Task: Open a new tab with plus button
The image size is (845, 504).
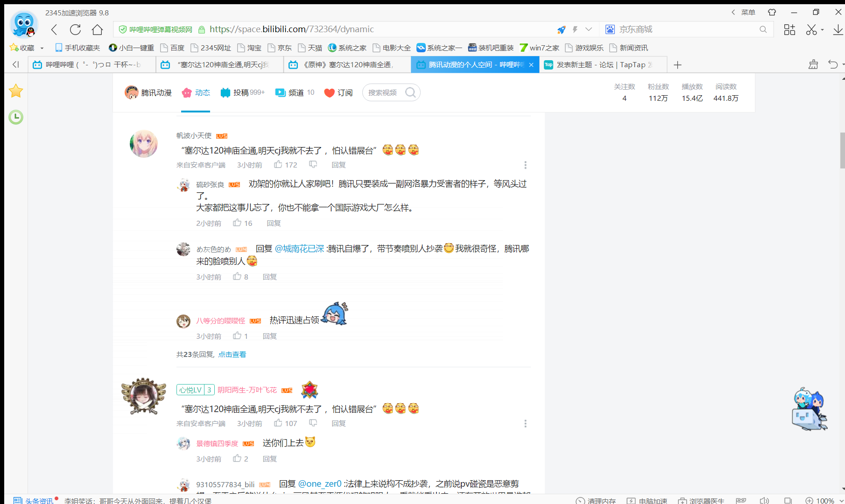Action: coord(678,65)
